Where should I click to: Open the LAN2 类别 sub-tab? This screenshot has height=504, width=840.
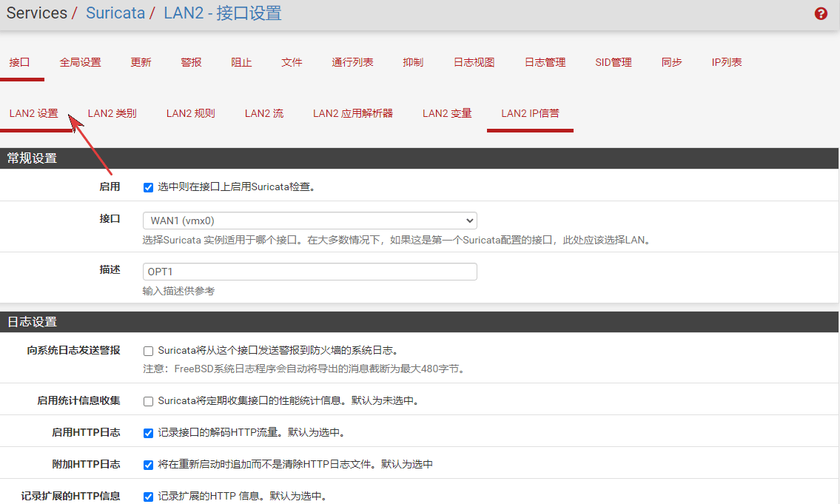[112, 113]
